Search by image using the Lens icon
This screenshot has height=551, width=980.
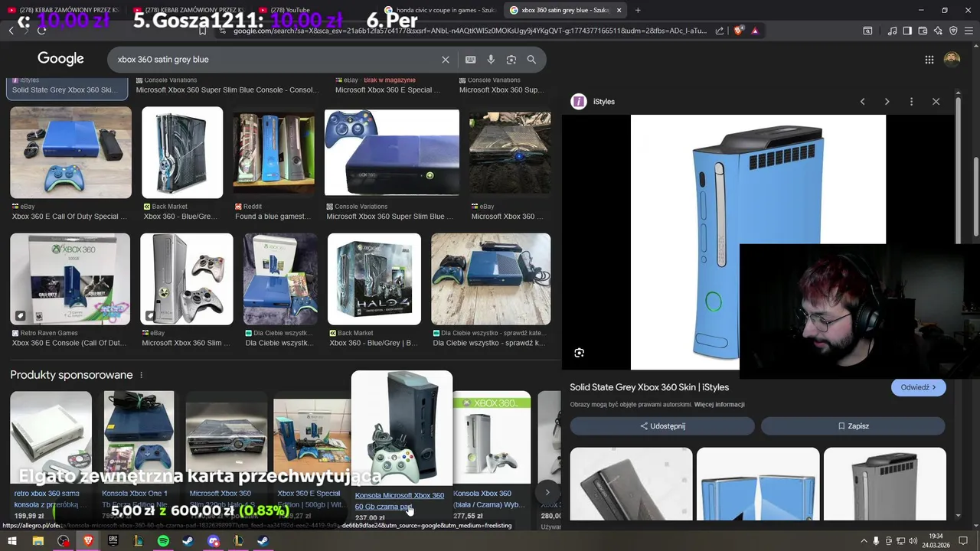[x=511, y=60]
